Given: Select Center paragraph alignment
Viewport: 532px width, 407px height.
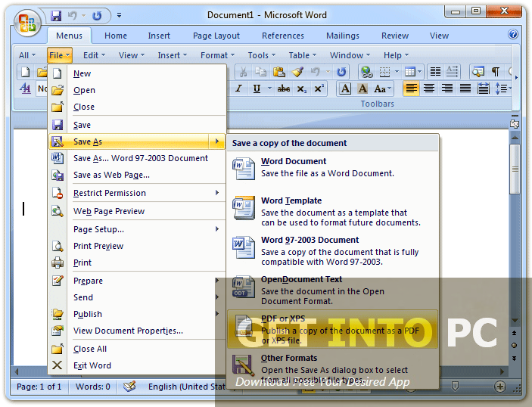Looking at the screenshot, I should [x=429, y=89].
